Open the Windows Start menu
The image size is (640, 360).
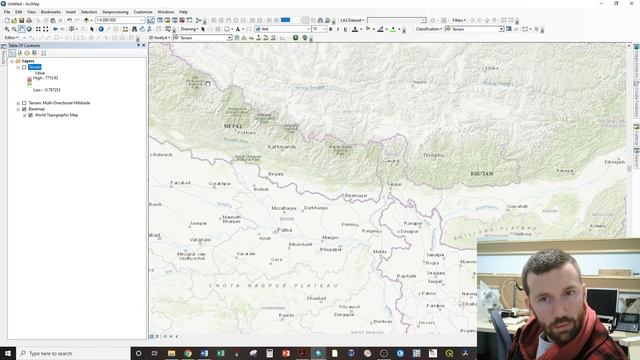click(8, 353)
